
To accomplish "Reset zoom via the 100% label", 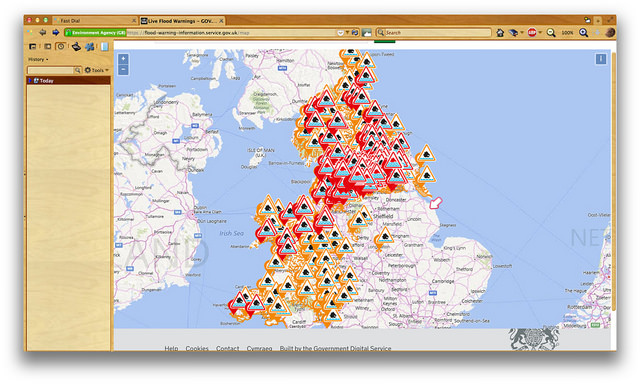I will (x=567, y=33).
